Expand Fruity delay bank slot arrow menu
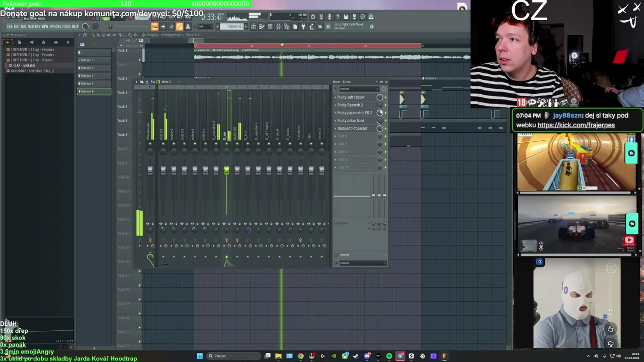The width and height of the screenshot is (644, 362). pyautogui.click(x=335, y=121)
